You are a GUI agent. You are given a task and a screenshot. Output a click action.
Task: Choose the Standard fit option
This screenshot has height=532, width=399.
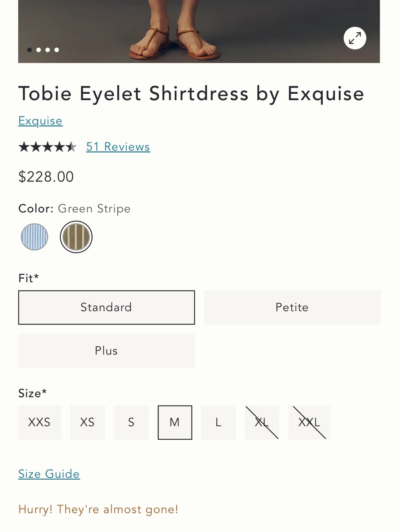[x=107, y=307]
